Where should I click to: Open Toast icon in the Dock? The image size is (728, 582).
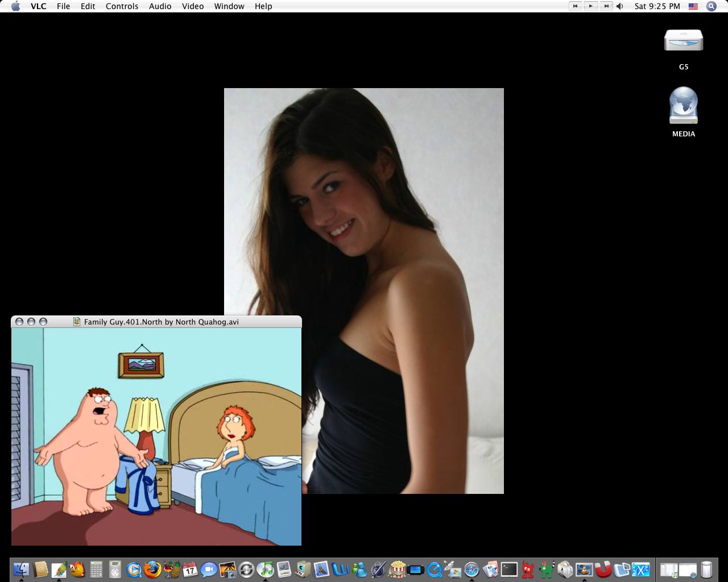(x=565, y=569)
